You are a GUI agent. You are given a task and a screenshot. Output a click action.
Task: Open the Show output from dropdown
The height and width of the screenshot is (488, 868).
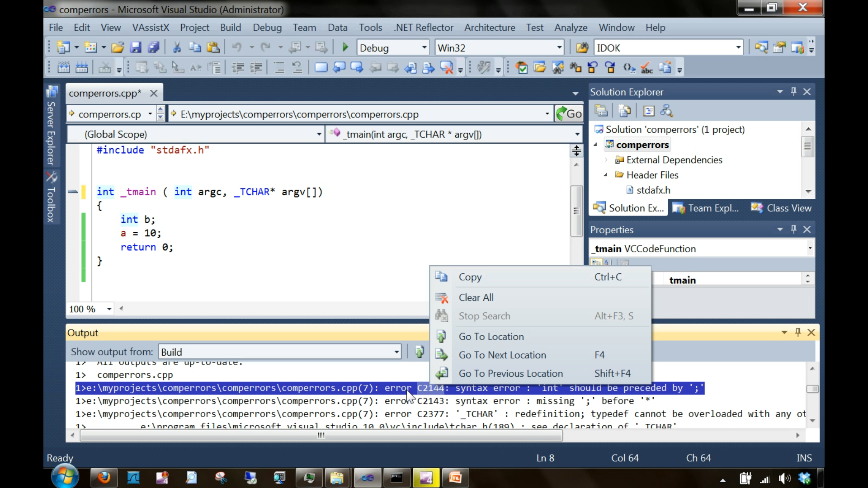point(395,352)
